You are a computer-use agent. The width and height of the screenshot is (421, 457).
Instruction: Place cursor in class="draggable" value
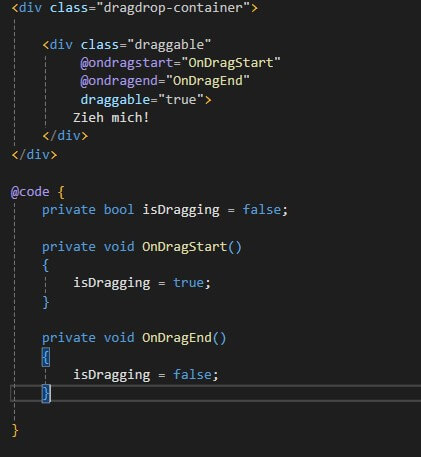pos(169,44)
